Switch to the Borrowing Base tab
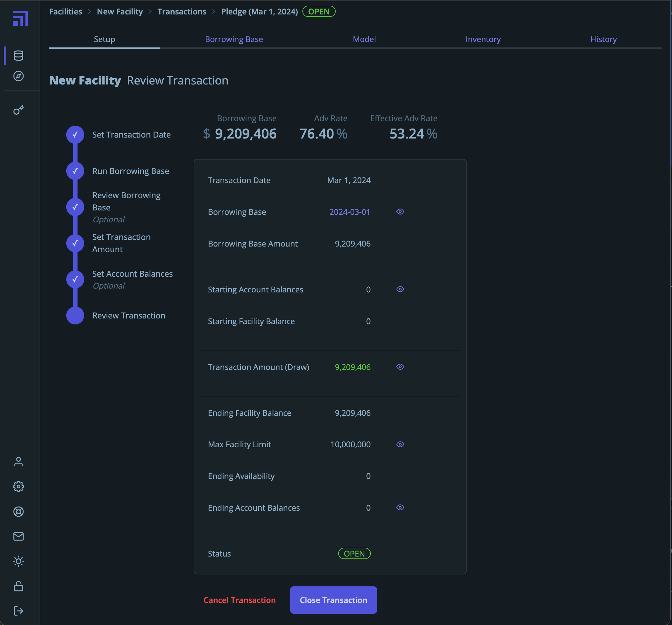The image size is (672, 625). pyautogui.click(x=234, y=39)
